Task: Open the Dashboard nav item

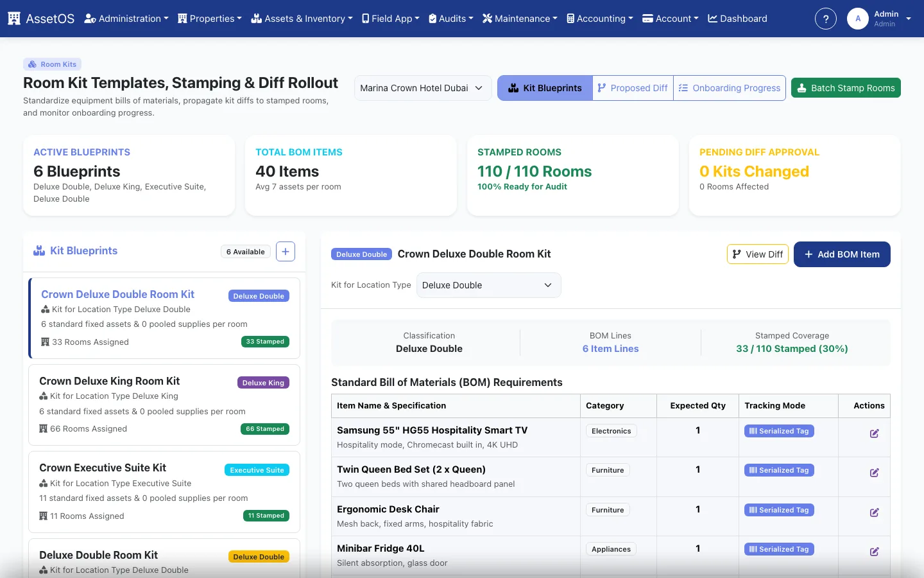Action: (737, 19)
